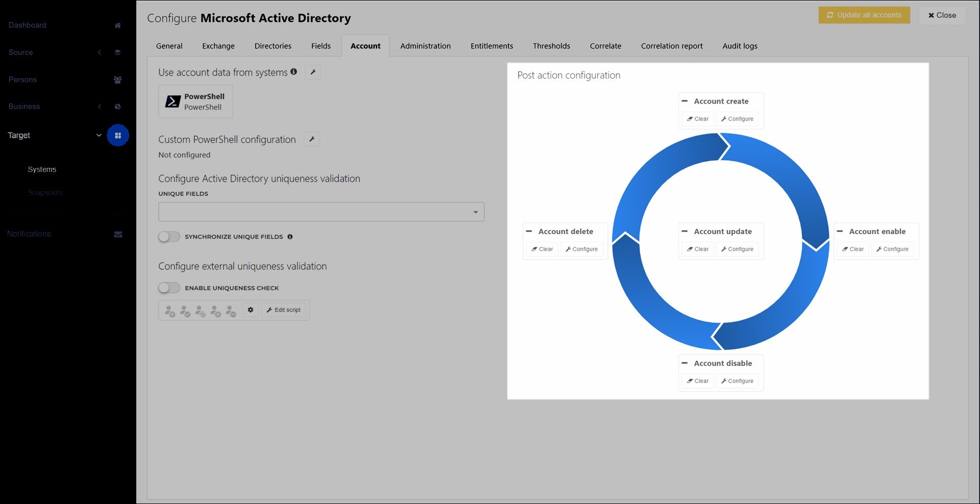The image size is (980, 504).
Task: Open the Correlation report tab
Action: pos(672,46)
